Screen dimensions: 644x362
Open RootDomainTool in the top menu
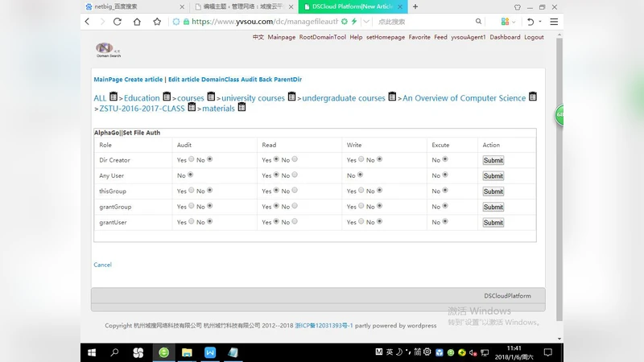coord(322,37)
